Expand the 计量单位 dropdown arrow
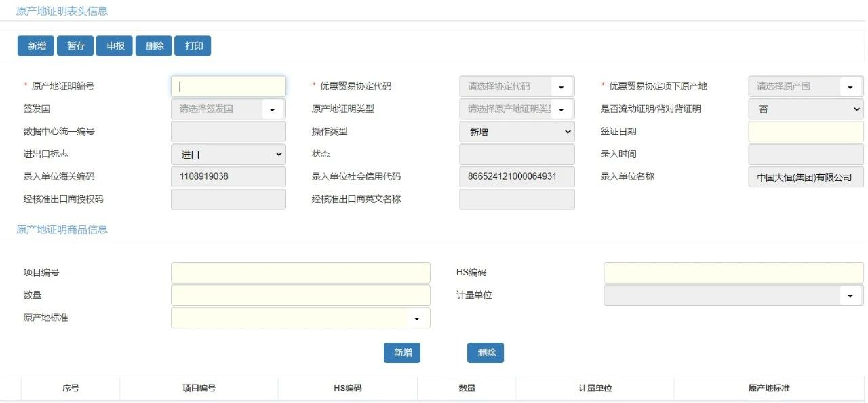Image resolution: width=868 pixels, height=403 pixels. (x=850, y=296)
